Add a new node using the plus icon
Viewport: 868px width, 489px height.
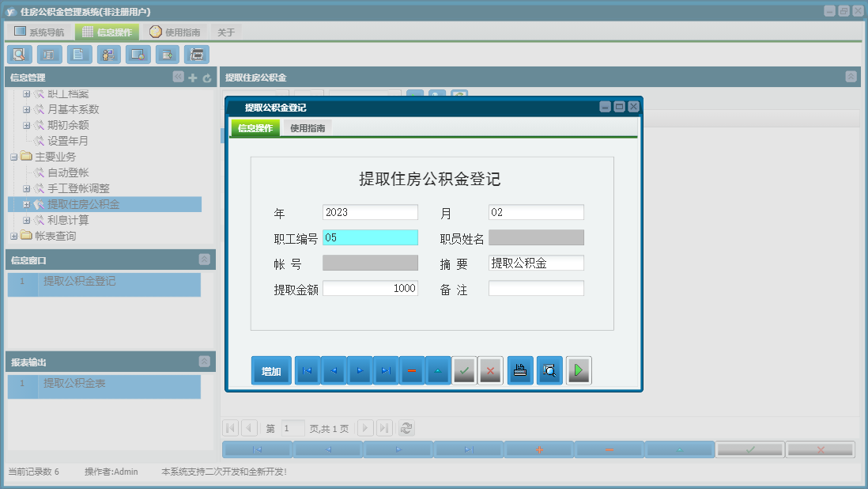pyautogui.click(x=193, y=77)
